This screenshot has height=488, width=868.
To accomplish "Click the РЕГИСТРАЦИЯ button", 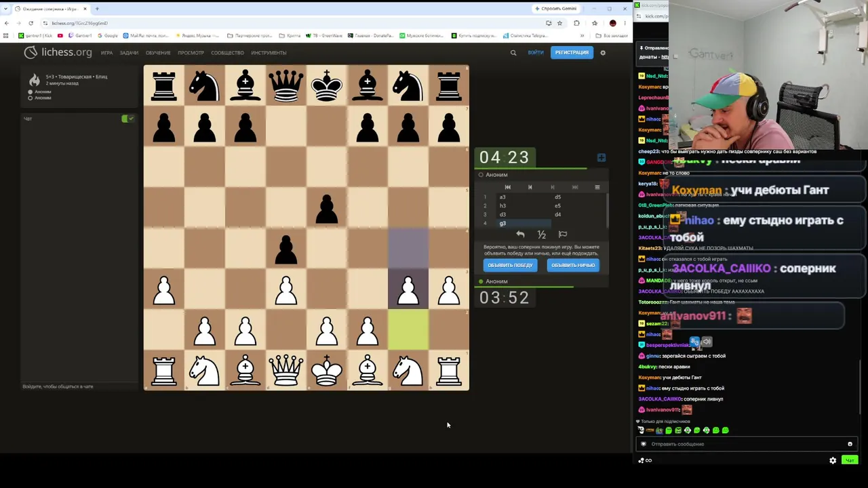I will coord(572,52).
